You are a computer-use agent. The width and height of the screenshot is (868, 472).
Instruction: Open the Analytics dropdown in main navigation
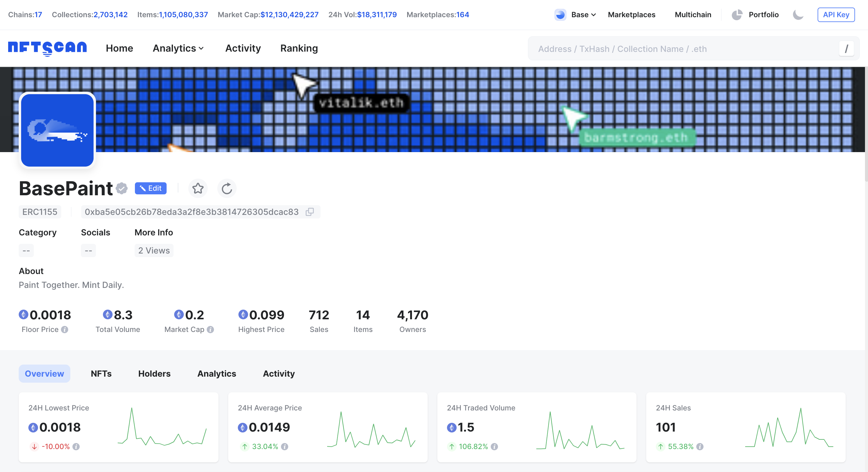click(x=178, y=48)
